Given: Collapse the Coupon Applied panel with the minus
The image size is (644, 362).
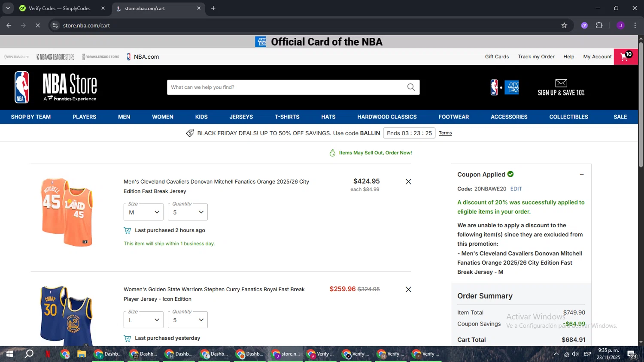Looking at the screenshot, I should click(582, 174).
